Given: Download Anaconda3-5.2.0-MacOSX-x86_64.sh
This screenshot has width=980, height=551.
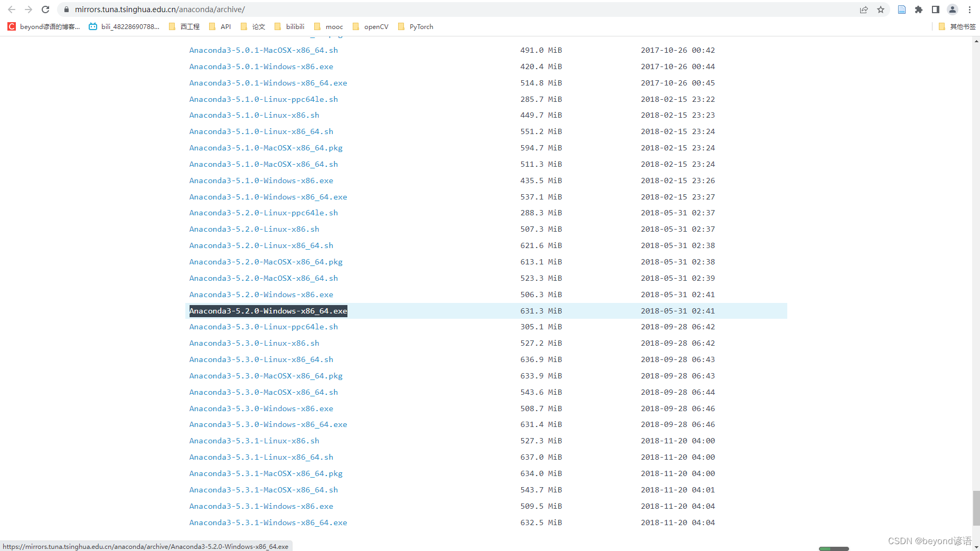Looking at the screenshot, I should pyautogui.click(x=263, y=278).
